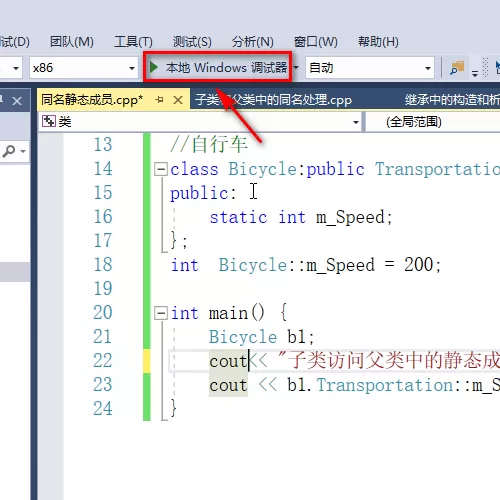The width and height of the screenshot is (500, 500).
Task: Open the 帮助(H) menu
Action: (378, 42)
